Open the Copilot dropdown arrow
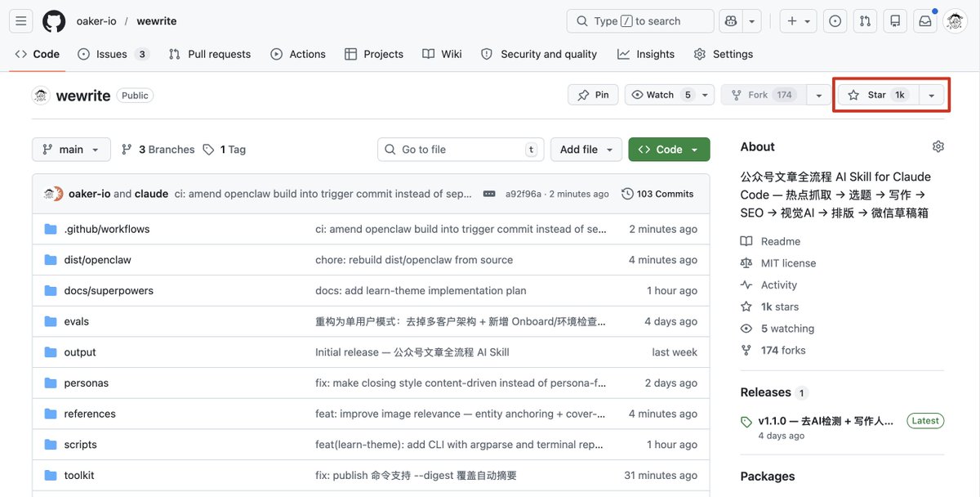Screen dimensions: 980x497 (752, 21)
